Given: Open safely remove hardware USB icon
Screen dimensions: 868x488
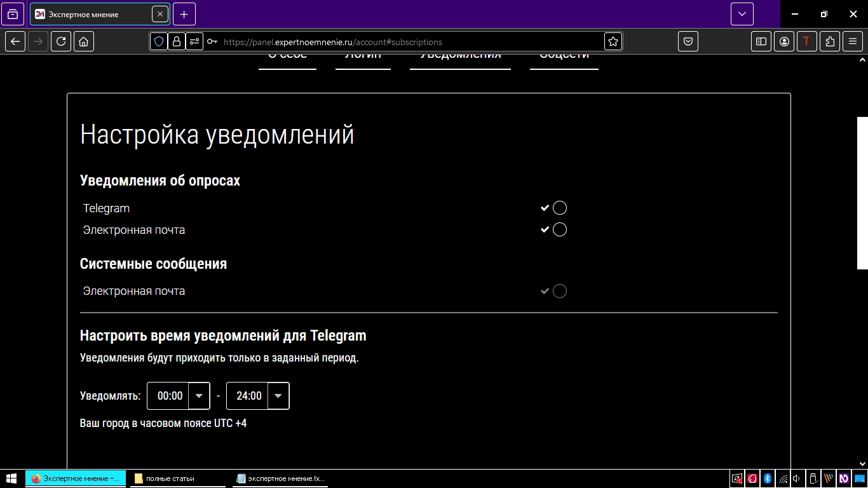Looking at the screenshot, I should point(813,478).
